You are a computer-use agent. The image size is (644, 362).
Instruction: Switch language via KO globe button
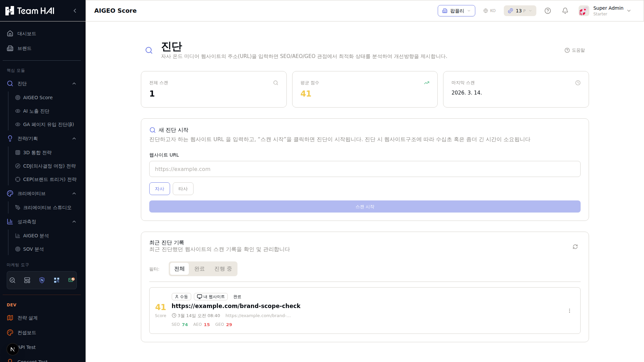(489, 11)
